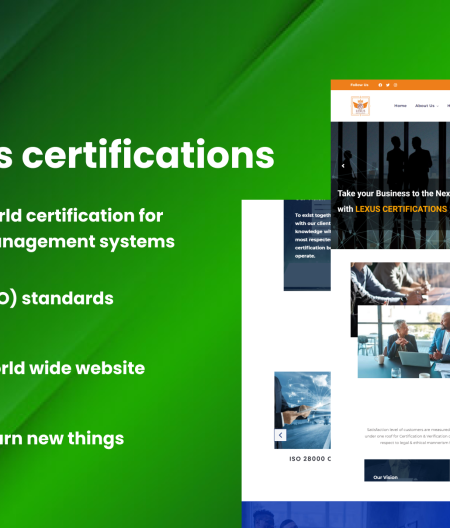Screen dimensions: 450x528
Task: Expand the About Us dropdown menu
Action: point(426,106)
